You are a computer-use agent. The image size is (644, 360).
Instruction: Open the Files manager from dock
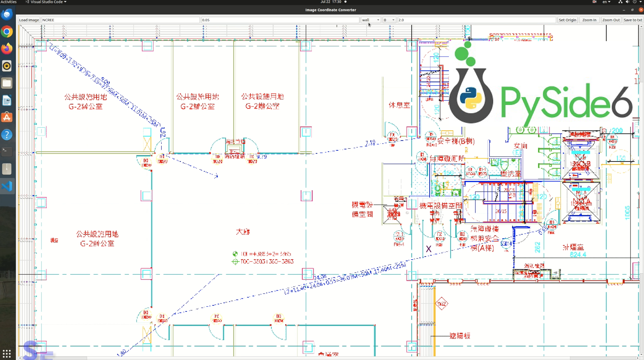click(x=7, y=83)
